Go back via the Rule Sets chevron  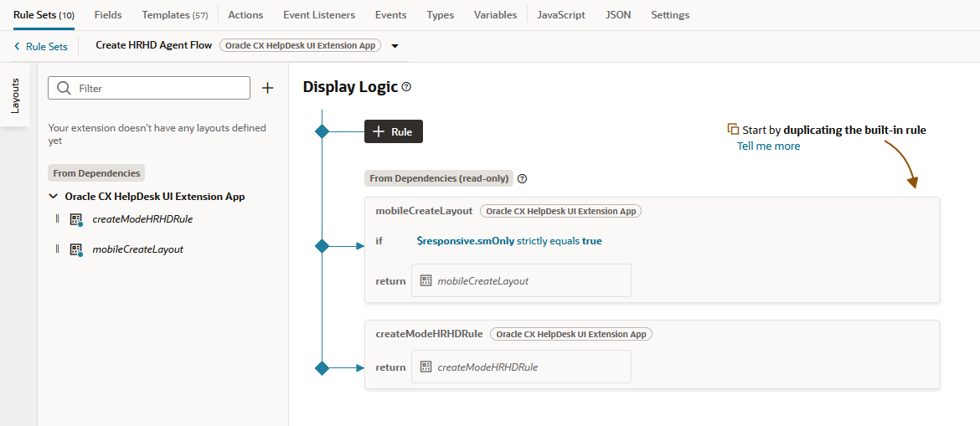point(17,46)
